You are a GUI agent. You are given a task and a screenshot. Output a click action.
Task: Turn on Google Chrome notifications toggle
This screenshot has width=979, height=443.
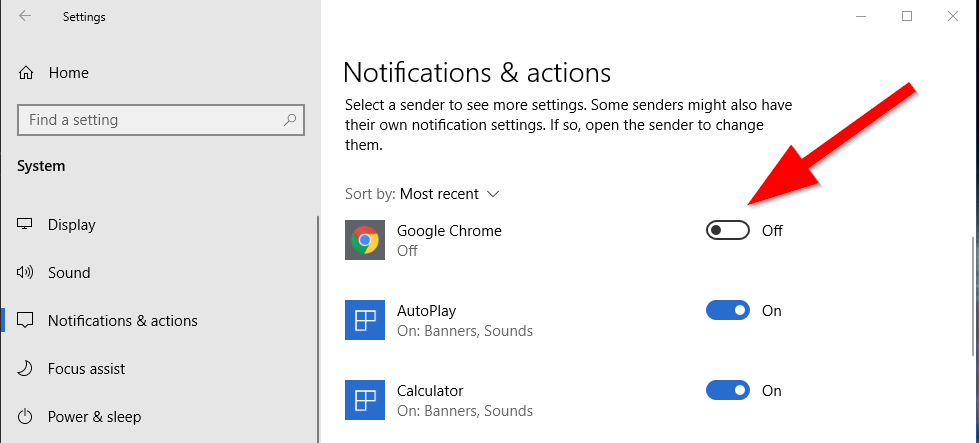pyautogui.click(x=727, y=230)
